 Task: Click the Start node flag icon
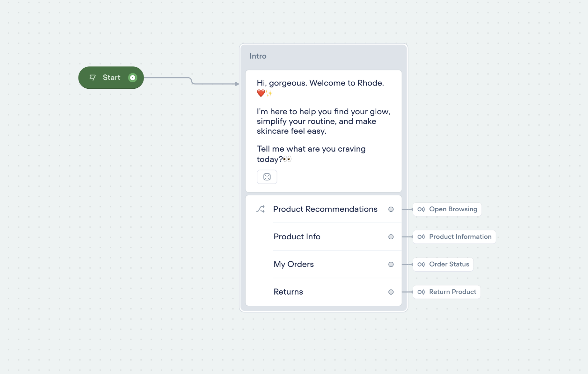click(92, 78)
